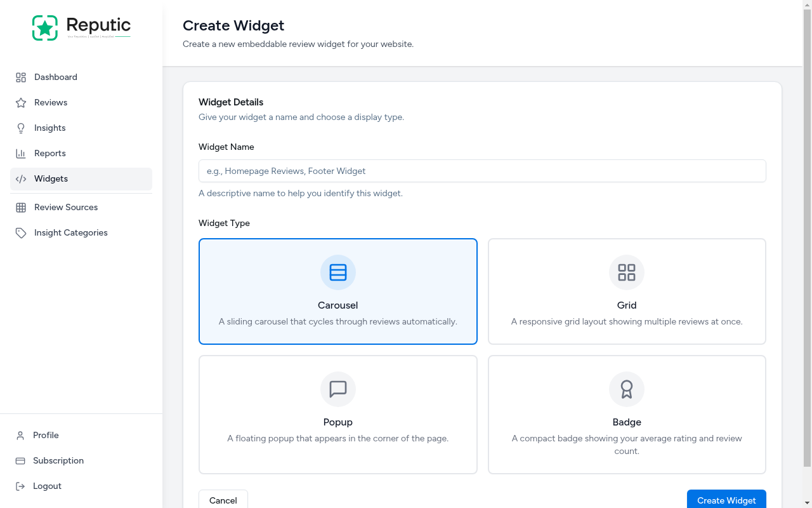The image size is (812, 508).
Task: Open Reviews via the star icon
Action: 21,102
